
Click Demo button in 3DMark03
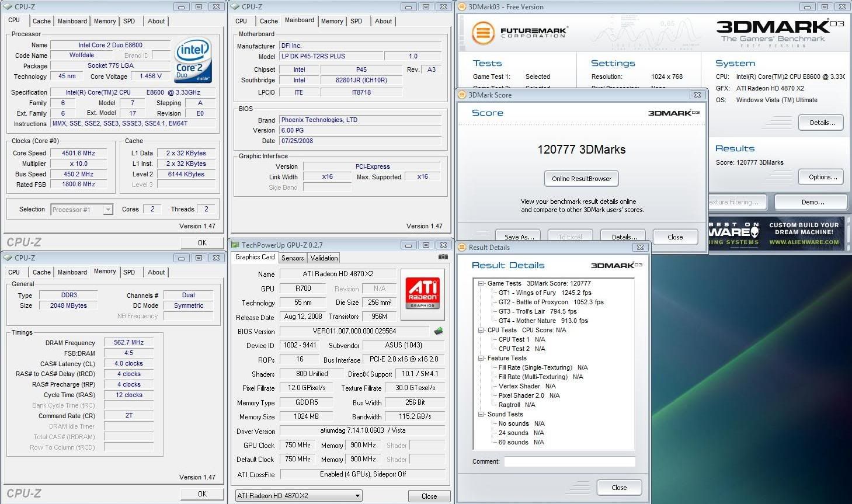pyautogui.click(x=812, y=202)
